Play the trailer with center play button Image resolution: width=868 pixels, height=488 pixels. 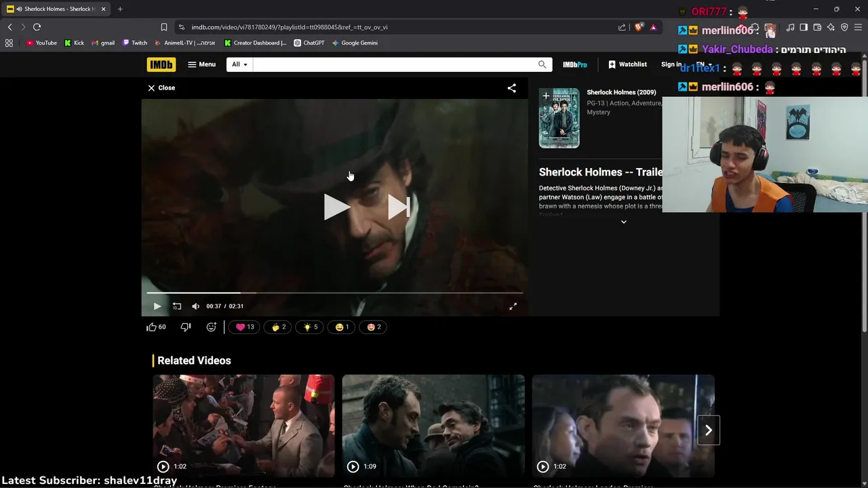point(336,207)
